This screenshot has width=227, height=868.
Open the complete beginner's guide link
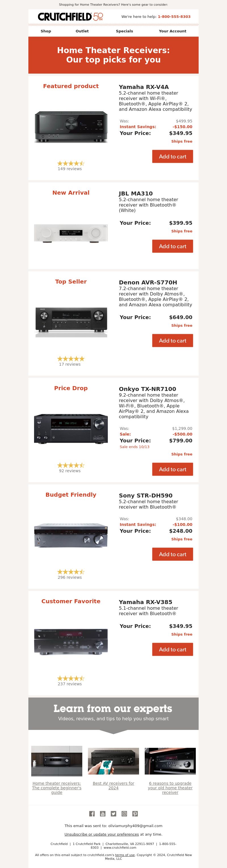coord(56,788)
